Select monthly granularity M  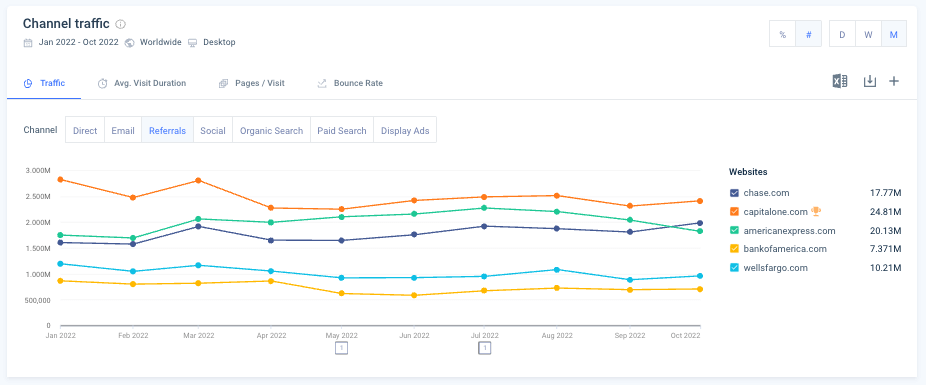pos(894,34)
